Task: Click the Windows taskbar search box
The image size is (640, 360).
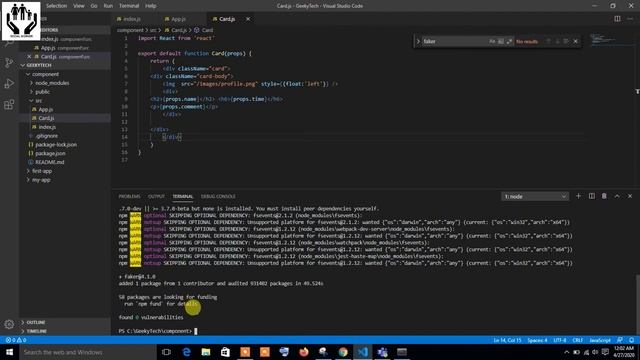Action: click(x=88, y=352)
